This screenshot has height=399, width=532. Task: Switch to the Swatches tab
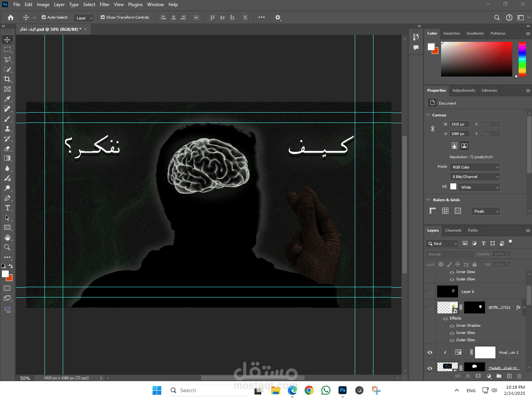coord(451,33)
